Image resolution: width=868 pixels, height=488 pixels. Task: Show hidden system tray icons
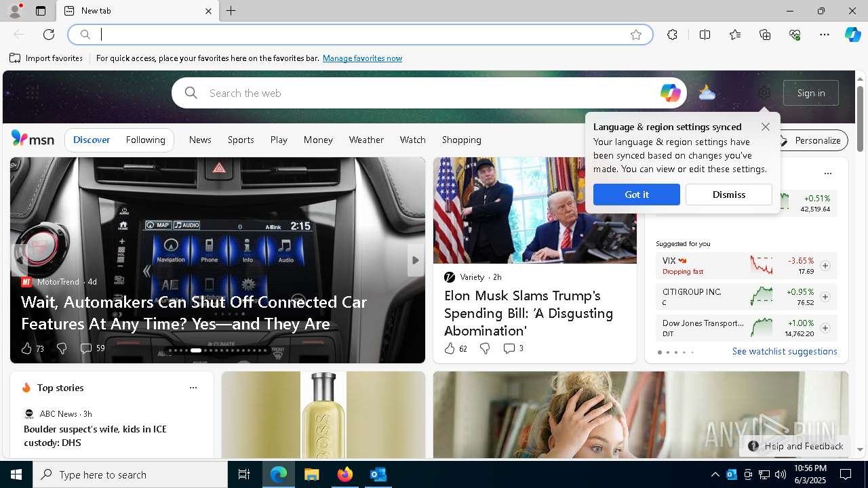715,474
